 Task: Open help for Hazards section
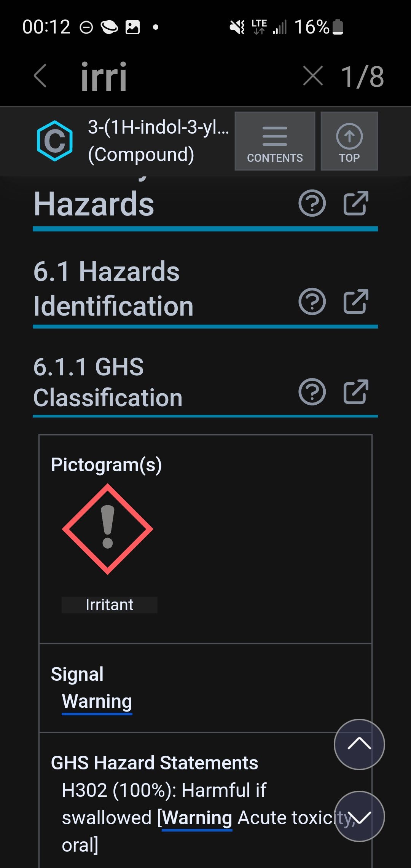(x=312, y=203)
